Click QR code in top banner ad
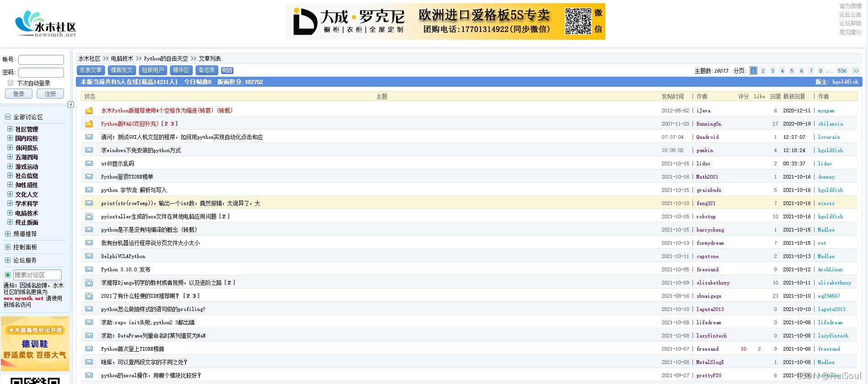 (x=578, y=21)
